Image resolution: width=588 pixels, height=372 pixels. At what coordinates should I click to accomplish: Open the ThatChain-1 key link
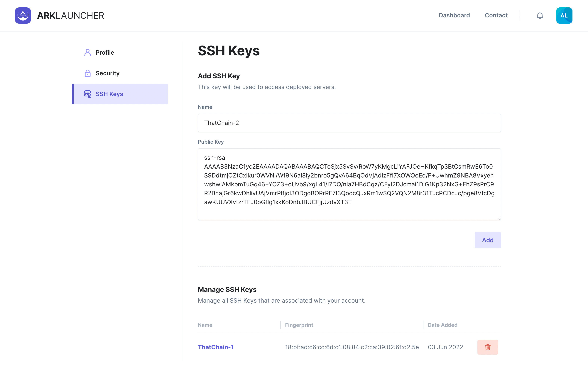tap(216, 347)
